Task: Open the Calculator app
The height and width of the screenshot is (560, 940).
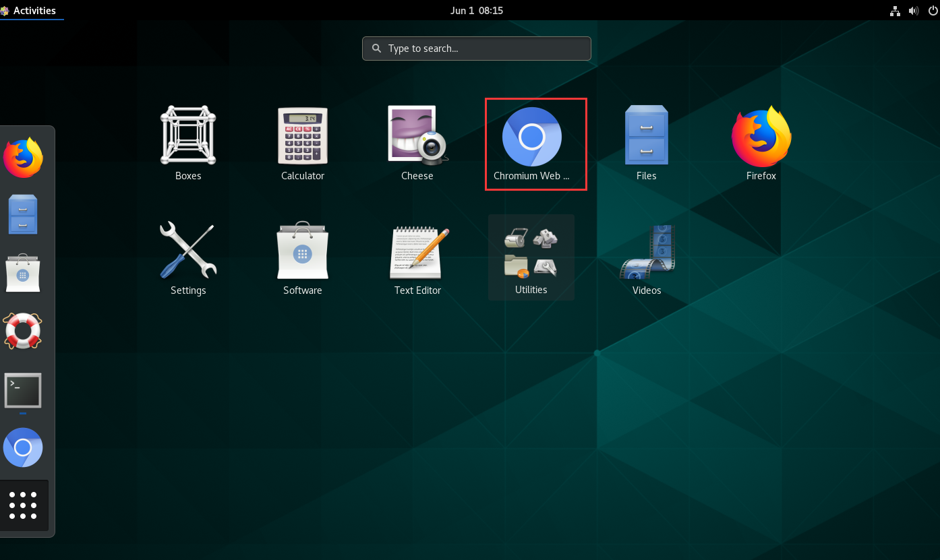Action: point(303,143)
